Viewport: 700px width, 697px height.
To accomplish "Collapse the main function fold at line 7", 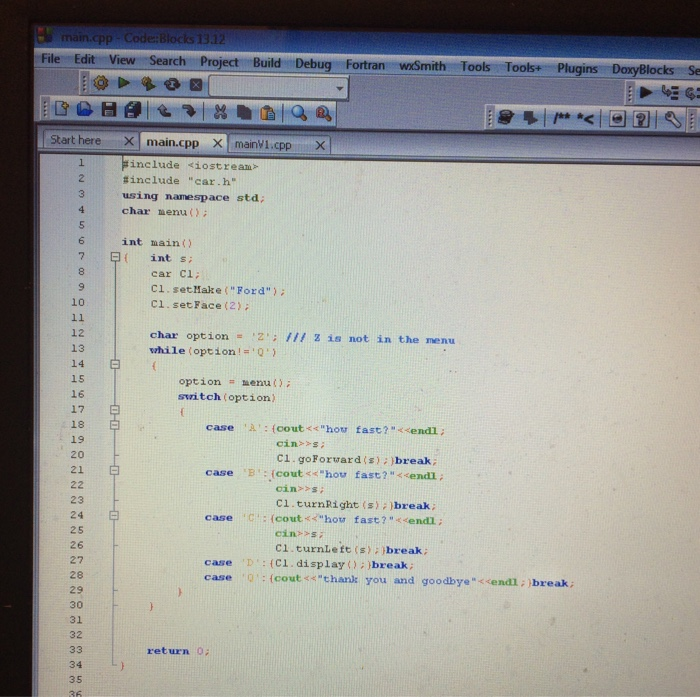I will point(115,257).
